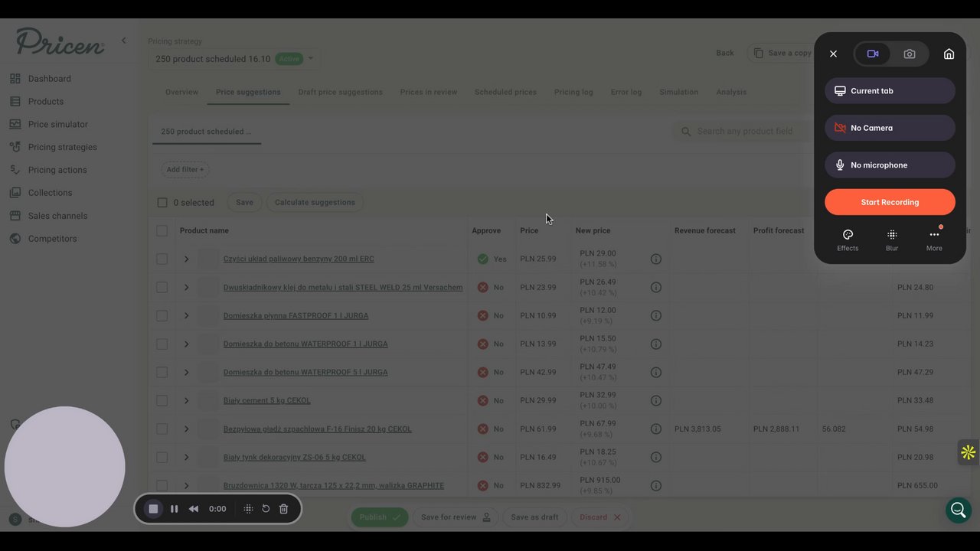
Task: Expand the Domieszka płynna FASTPROOF row
Action: pos(186,315)
